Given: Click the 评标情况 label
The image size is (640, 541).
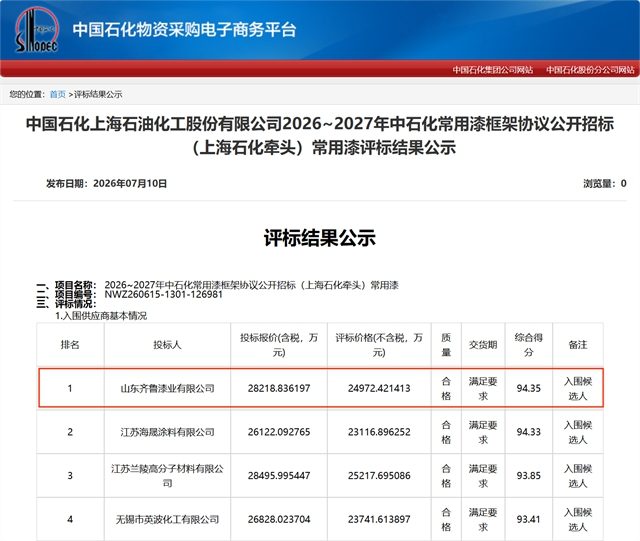Looking at the screenshot, I should [x=75, y=304].
